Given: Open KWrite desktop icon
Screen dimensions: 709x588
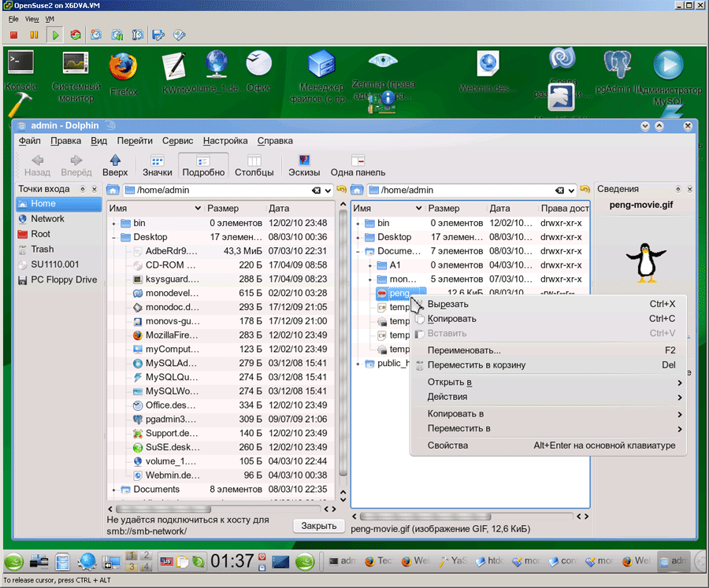Looking at the screenshot, I should [x=175, y=72].
